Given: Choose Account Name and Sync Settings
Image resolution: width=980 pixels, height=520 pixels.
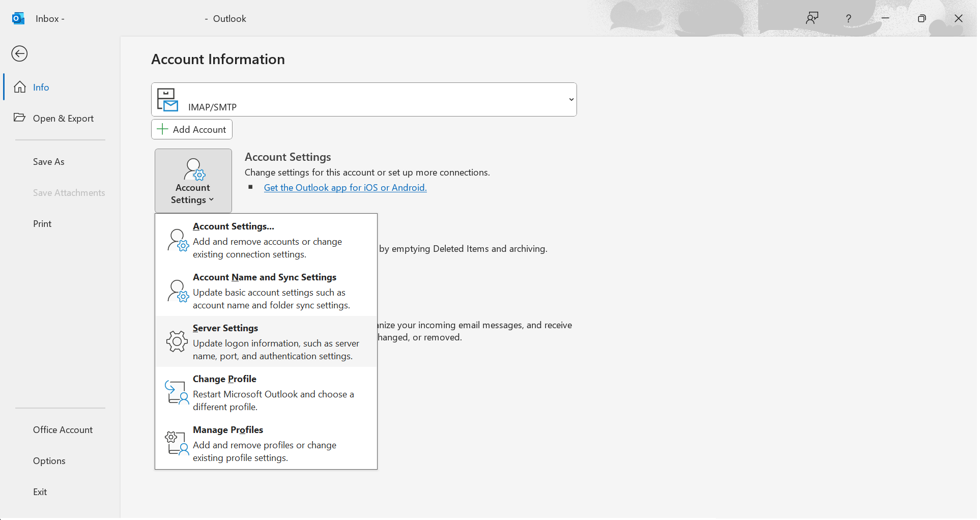Looking at the screenshot, I should (x=266, y=291).
